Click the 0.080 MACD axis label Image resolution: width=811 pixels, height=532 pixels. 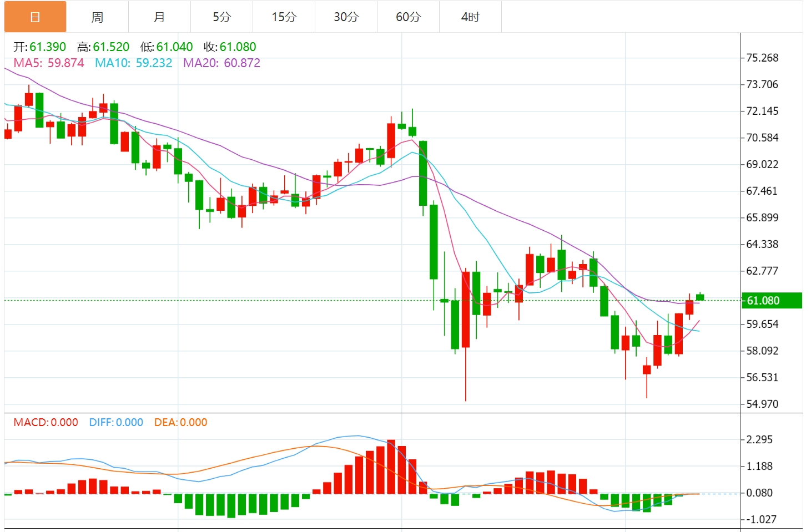tap(759, 493)
